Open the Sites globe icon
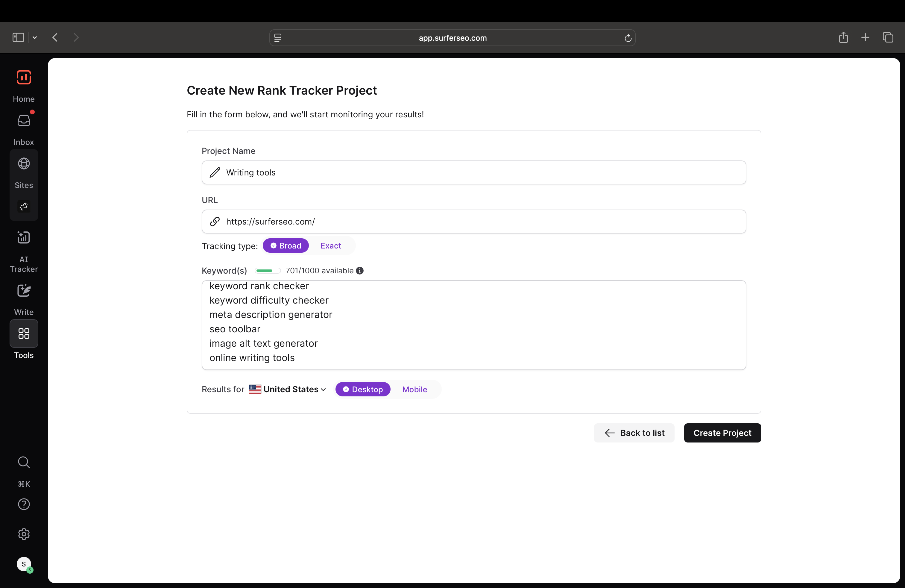Image resolution: width=905 pixels, height=588 pixels. [x=24, y=163]
